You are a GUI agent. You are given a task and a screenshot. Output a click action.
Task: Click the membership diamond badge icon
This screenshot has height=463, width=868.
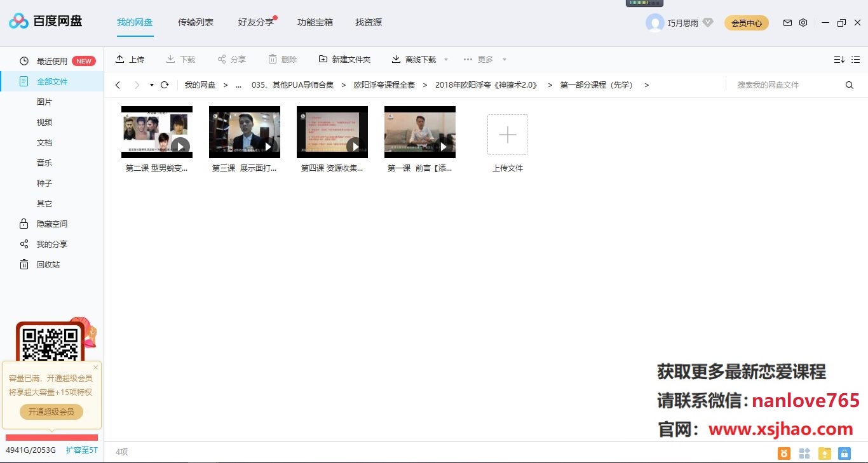tap(708, 23)
